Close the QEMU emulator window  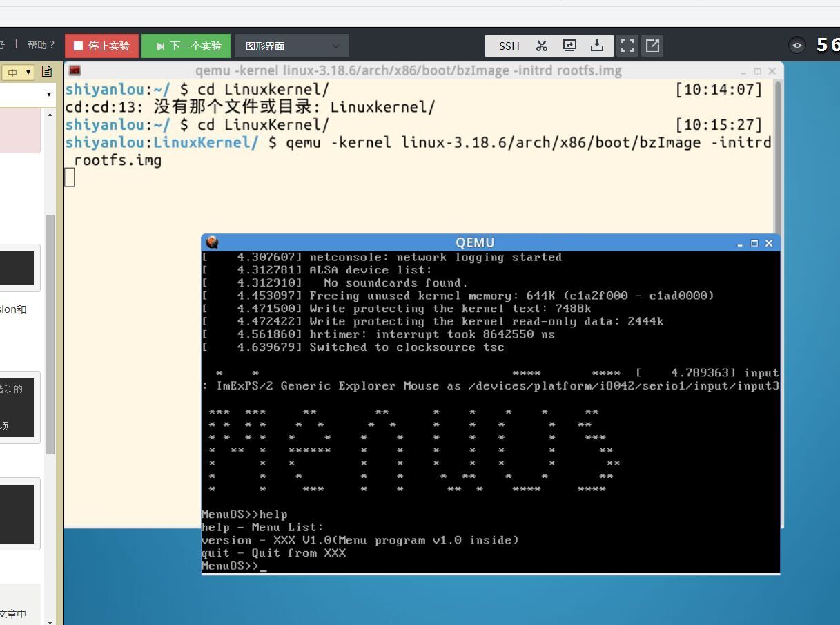tap(769, 243)
